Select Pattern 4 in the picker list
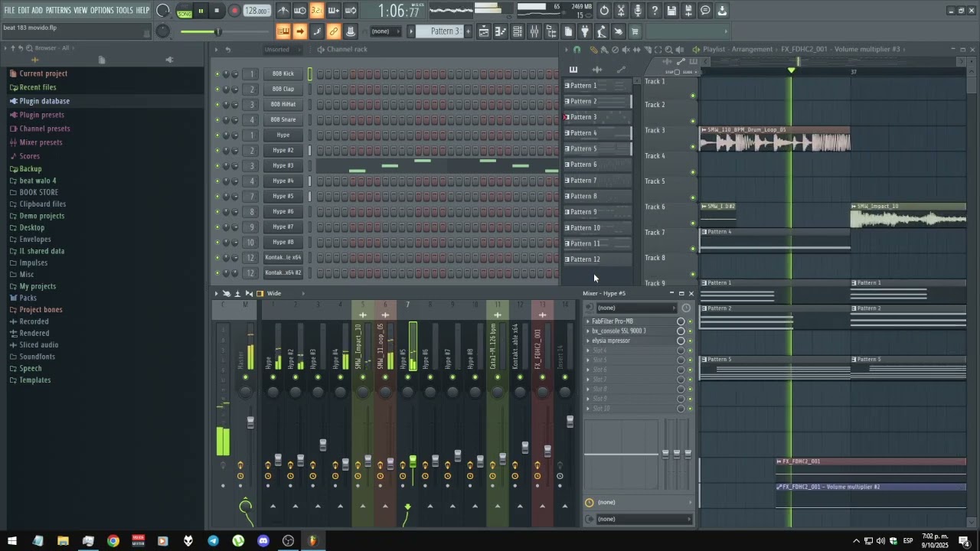 (597, 133)
